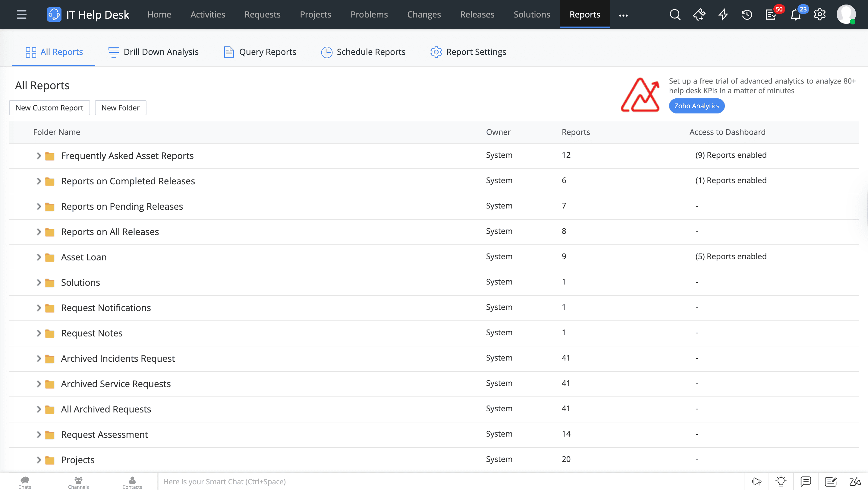Open the tips lightbulb icon near Smart Chat
Viewport: 868px width, 490px height.
coord(781,482)
